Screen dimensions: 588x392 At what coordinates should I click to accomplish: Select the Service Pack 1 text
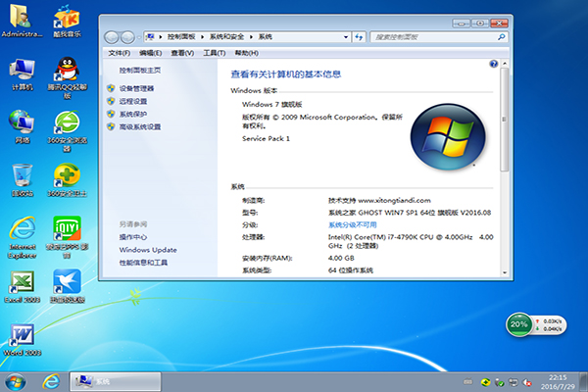click(266, 138)
